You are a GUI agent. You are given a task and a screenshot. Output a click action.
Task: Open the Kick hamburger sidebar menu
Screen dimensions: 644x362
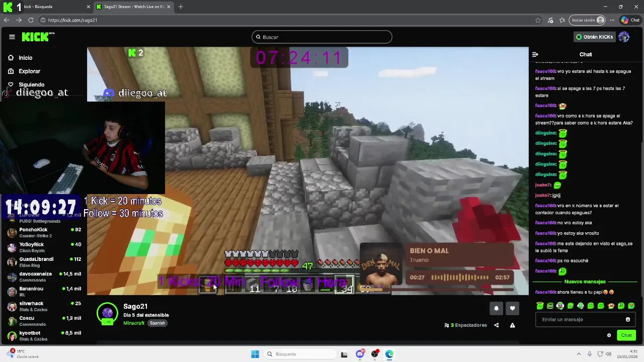tap(12, 37)
